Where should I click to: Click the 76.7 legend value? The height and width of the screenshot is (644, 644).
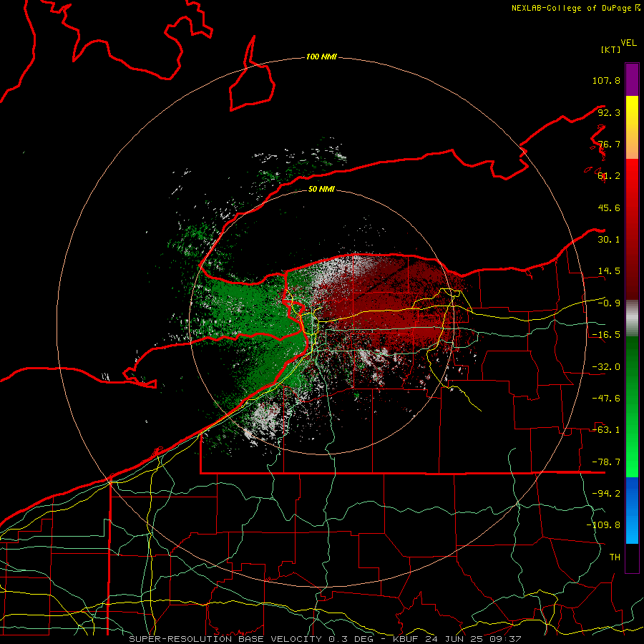pos(609,144)
